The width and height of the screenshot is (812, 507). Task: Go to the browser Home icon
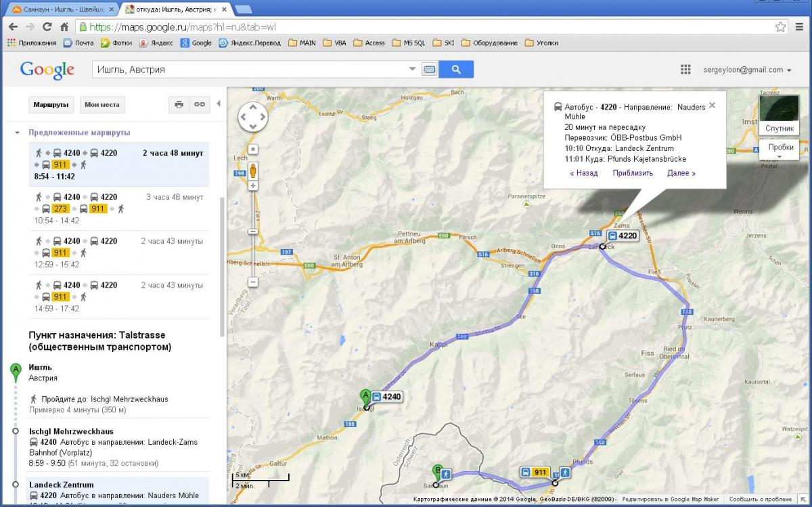[64, 27]
